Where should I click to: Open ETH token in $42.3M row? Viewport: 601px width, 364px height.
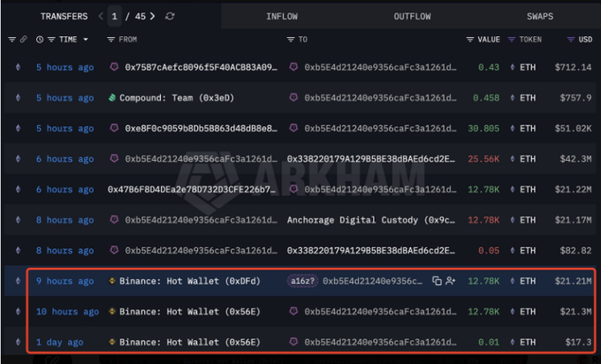pyautogui.click(x=528, y=159)
